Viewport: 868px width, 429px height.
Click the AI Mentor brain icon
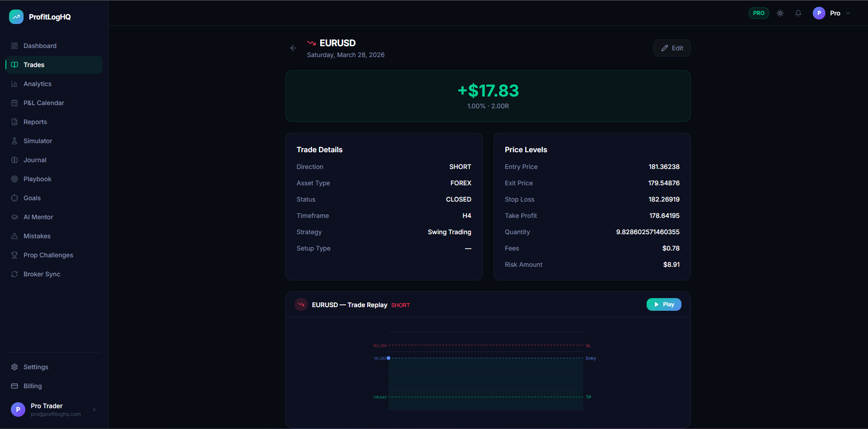pyautogui.click(x=15, y=217)
